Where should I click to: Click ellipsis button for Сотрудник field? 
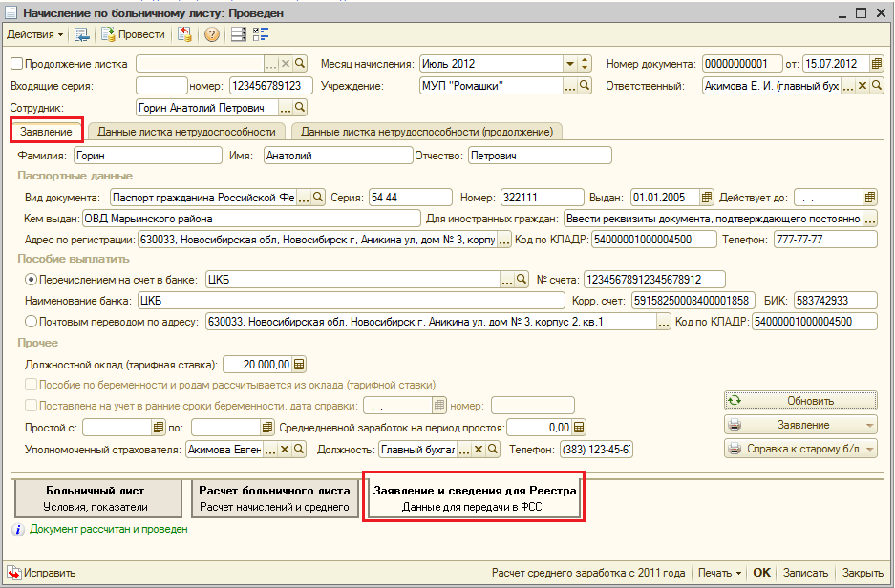point(285,108)
